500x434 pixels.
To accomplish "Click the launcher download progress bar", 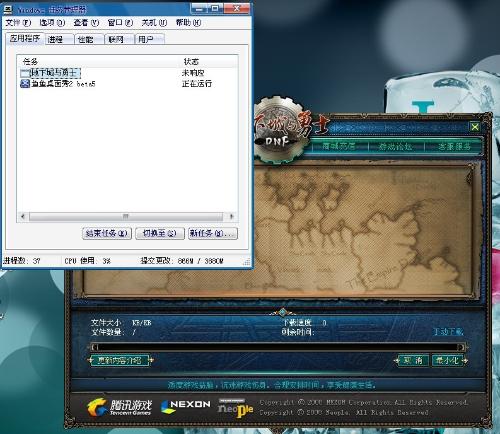I will coord(278,347).
